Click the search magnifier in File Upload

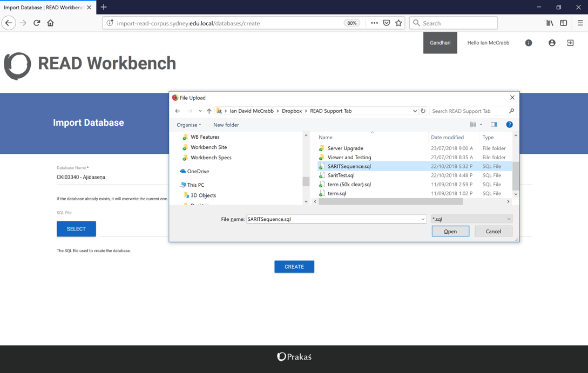pyautogui.click(x=511, y=111)
